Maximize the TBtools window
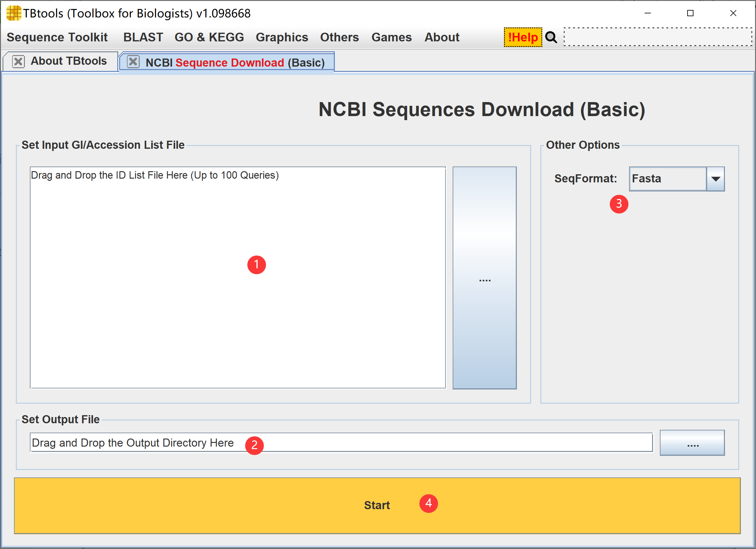 (690, 13)
